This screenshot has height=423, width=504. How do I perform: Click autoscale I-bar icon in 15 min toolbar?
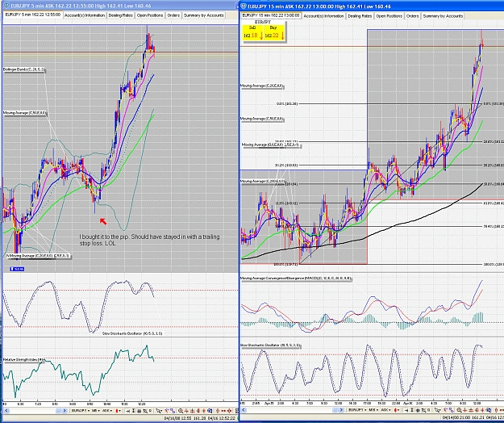(x=412, y=410)
